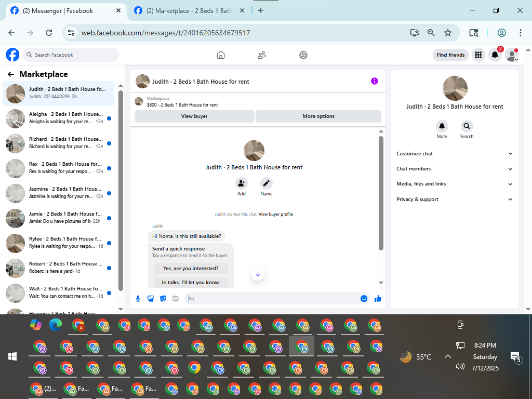Screen dimensions: 532x399
Task: Open Robert conversation about a yard
Action: tap(58, 268)
